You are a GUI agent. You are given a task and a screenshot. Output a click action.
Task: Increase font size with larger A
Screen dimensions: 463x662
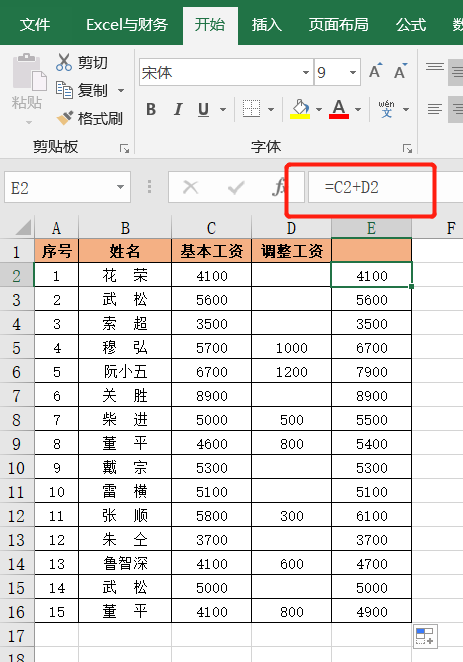tap(375, 71)
